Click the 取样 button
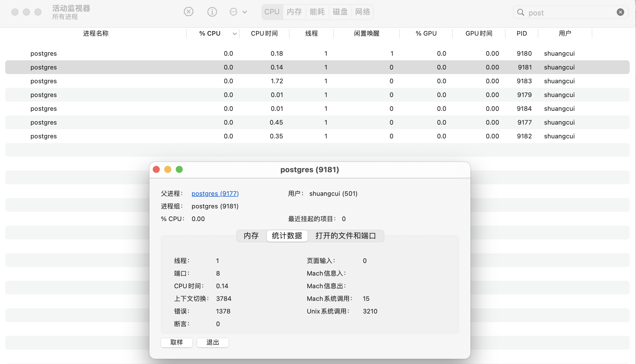The height and width of the screenshot is (364, 636). 176,342
